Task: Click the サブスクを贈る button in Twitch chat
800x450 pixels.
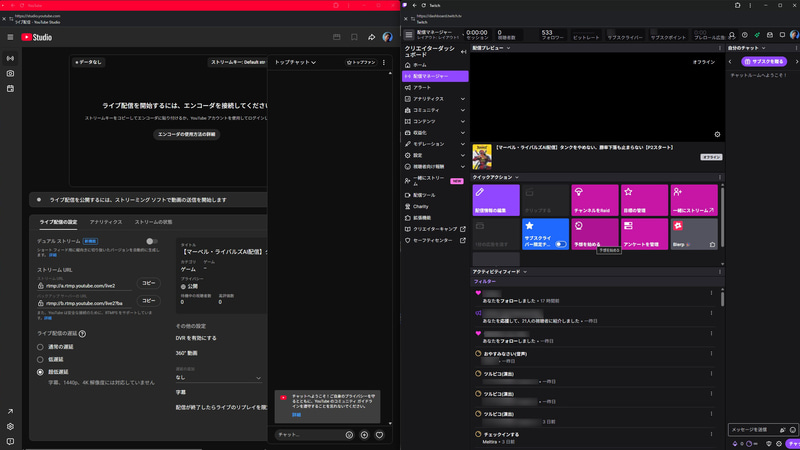Action: pos(764,62)
